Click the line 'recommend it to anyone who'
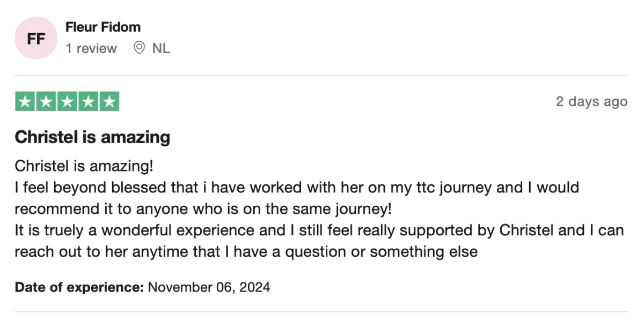The height and width of the screenshot is (321, 644). point(203,208)
